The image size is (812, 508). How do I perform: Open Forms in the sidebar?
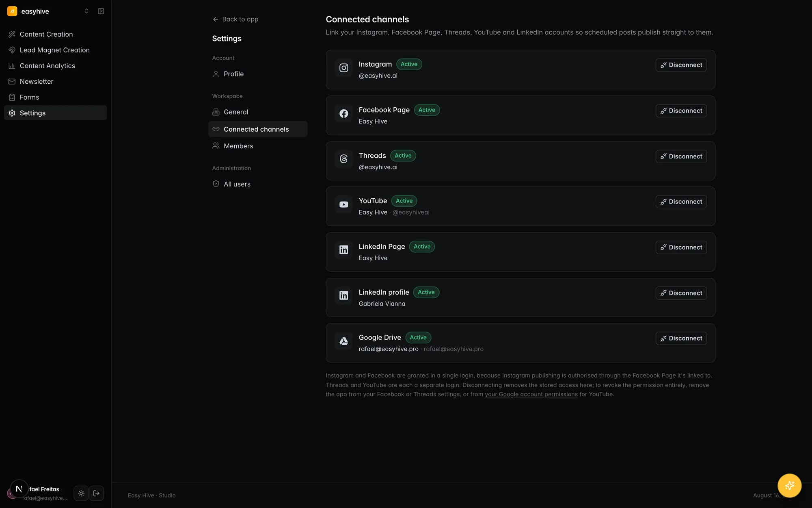[x=56, y=98]
